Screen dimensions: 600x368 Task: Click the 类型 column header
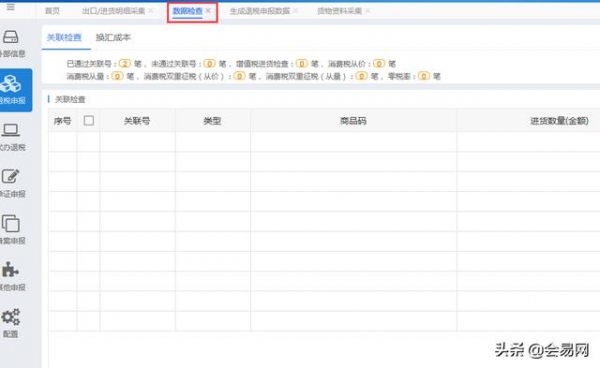click(x=212, y=121)
